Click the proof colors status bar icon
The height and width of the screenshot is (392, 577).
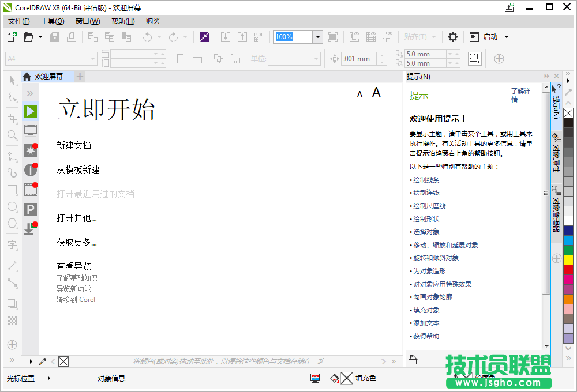click(315, 378)
